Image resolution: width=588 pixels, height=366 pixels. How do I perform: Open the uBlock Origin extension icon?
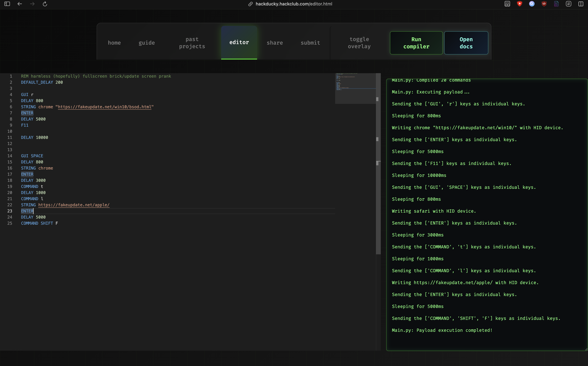(x=544, y=4)
